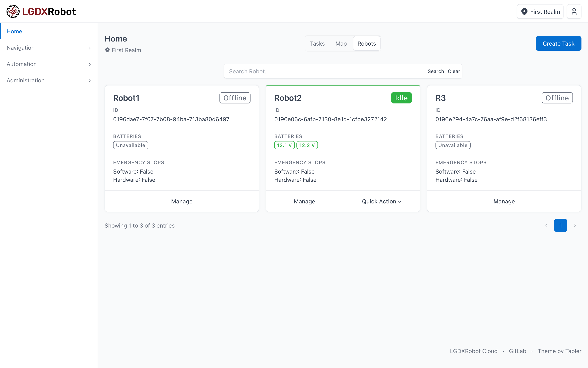Click the Home page heading

tap(116, 39)
